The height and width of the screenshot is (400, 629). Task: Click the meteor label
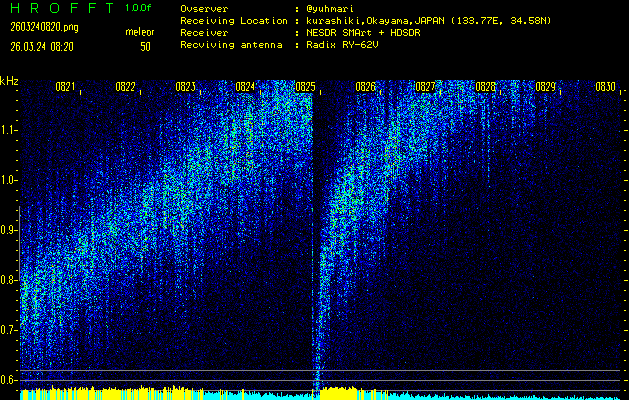click(x=140, y=32)
